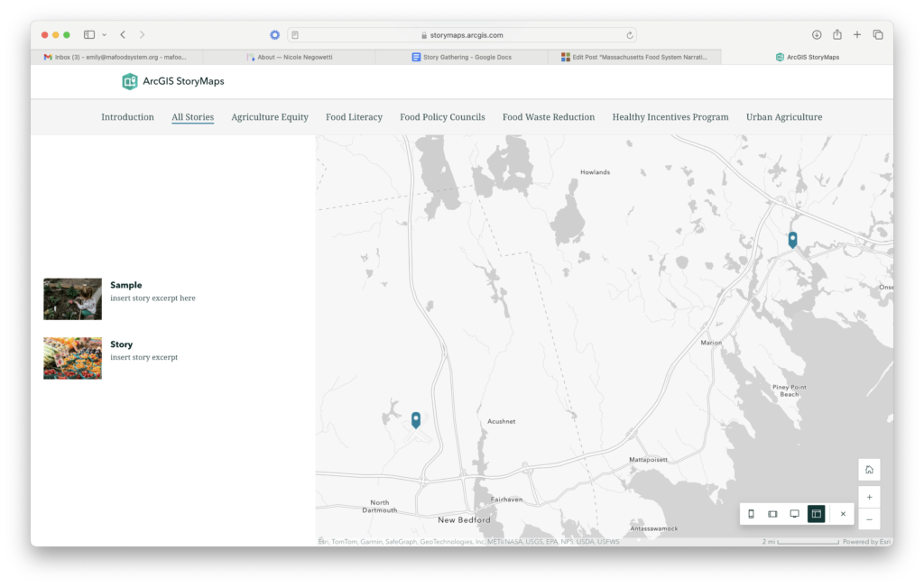Click the Mattapoisett map label

[648, 460]
